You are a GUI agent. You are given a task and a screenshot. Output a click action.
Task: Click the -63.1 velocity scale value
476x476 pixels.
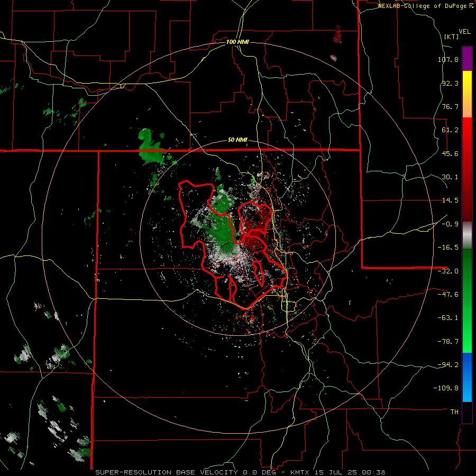pos(448,318)
